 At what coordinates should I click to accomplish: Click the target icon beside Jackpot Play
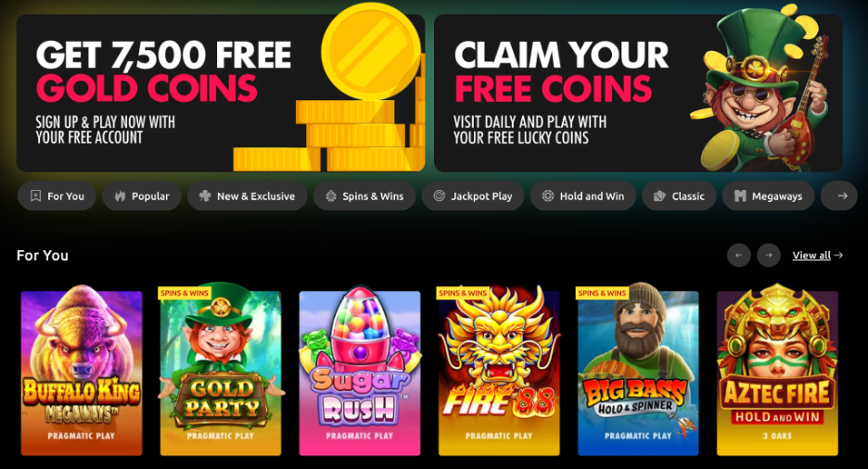pos(439,196)
